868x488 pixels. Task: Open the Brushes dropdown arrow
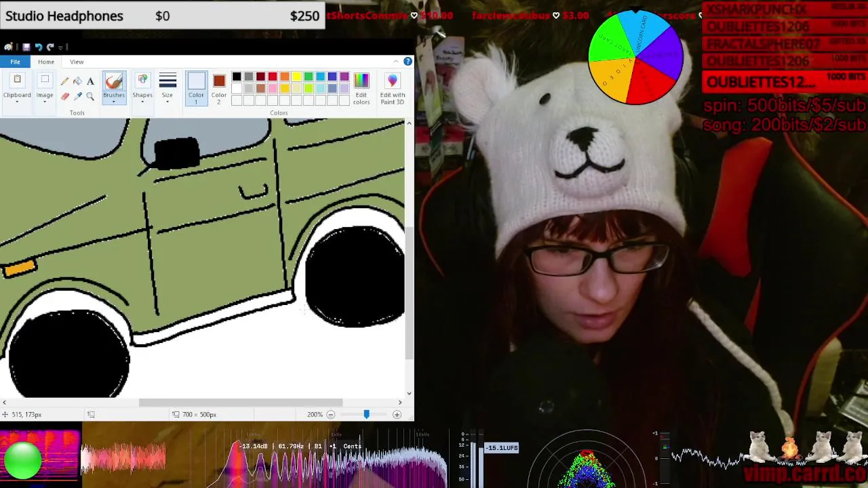pyautogui.click(x=114, y=102)
